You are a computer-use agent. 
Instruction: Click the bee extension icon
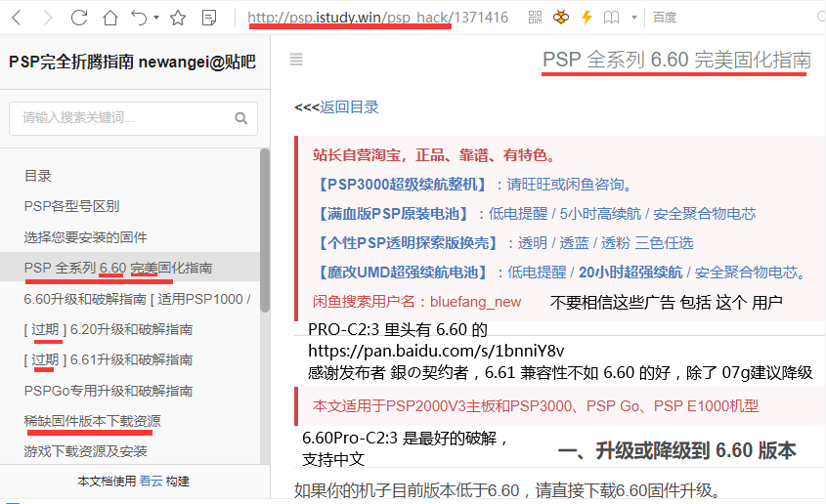pyautogui.click(x=561, y=18)
